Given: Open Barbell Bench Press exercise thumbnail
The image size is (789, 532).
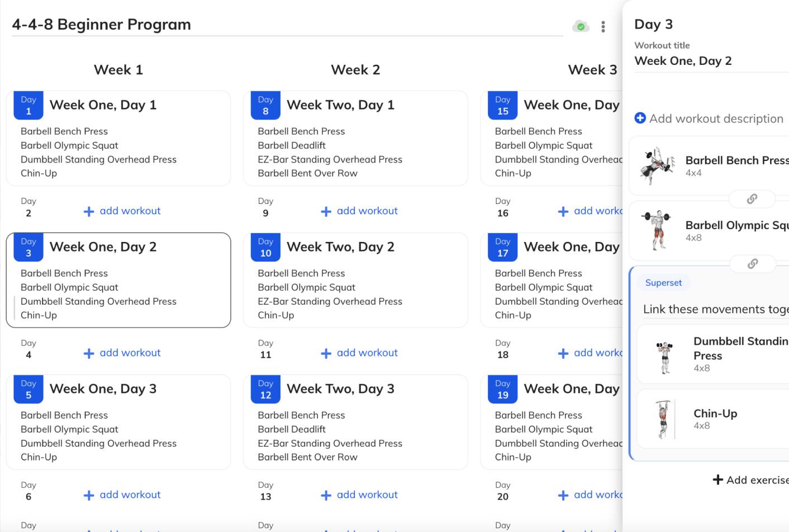Looking at the screenshot, I should pos(657,166).
